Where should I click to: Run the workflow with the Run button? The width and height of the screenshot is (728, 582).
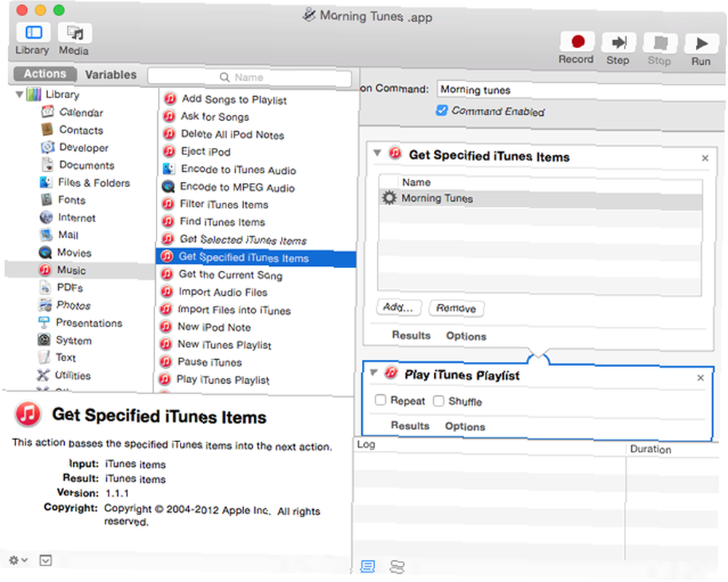point(701,44)
